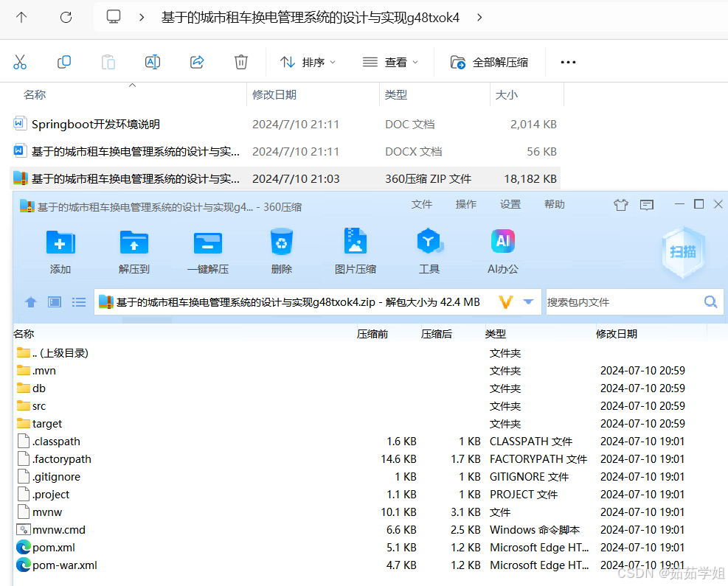Open the three-dots more options menu

[568, 62]
